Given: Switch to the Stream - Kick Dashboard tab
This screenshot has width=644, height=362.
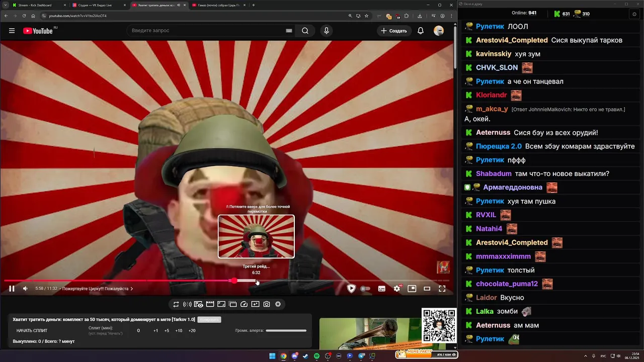Looking at the screenshot, I should coord(39,5).
